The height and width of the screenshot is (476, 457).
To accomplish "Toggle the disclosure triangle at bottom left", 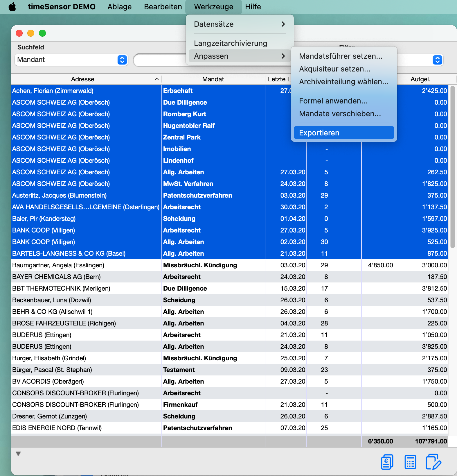I will tap(18, 454).
